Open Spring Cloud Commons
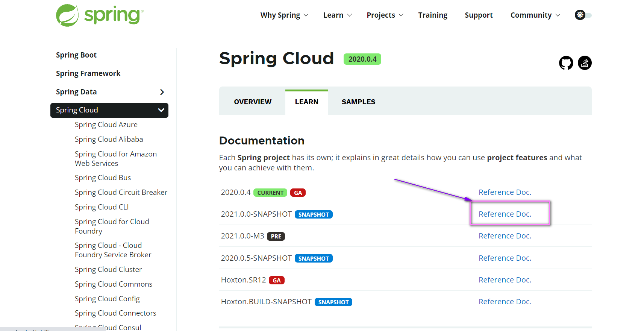Image resolution: width=644 pixels, height=331 pixels. [114, 284]
